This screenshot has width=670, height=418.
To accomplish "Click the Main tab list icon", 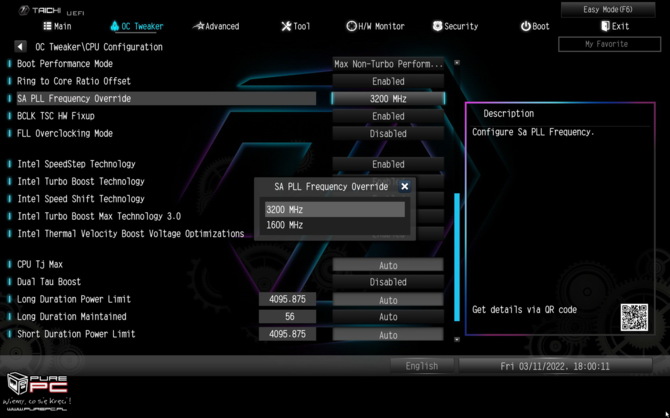I will [x=47, y=26].
